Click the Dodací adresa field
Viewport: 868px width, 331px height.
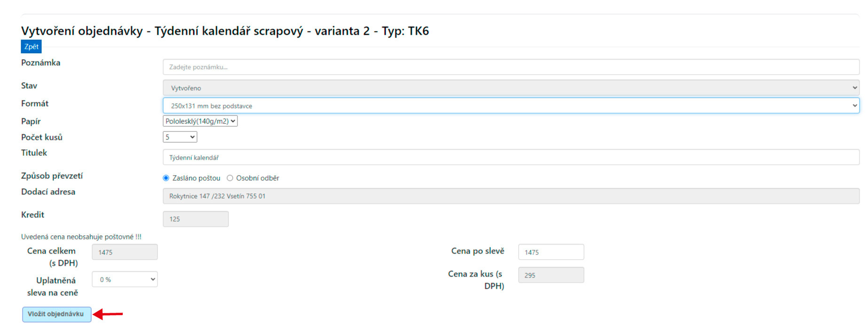511,196
